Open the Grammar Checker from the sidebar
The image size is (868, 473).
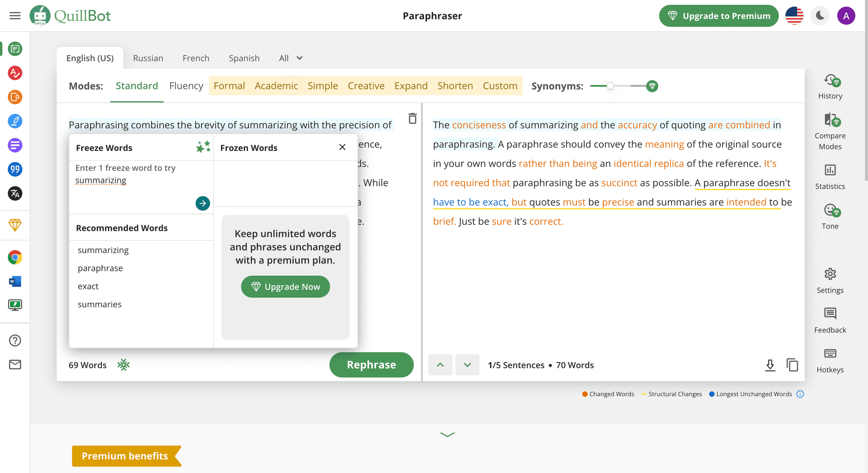pyautogui.click(x=15, y=73)
